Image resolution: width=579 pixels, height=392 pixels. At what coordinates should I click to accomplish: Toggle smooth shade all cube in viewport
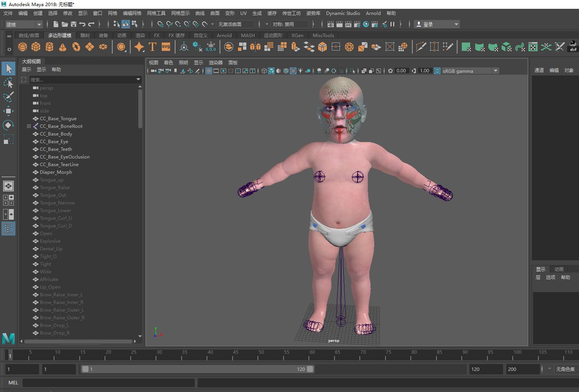[271, 71]
